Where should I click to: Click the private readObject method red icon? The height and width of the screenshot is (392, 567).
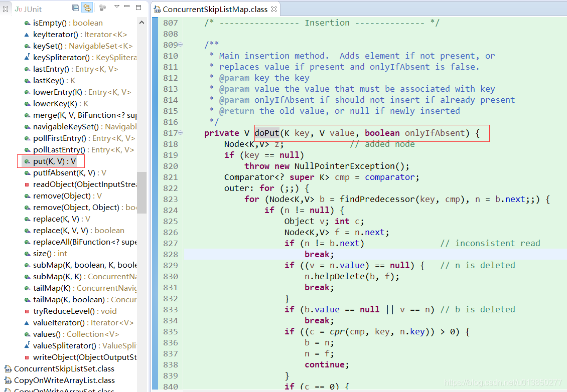pos(27,184)
